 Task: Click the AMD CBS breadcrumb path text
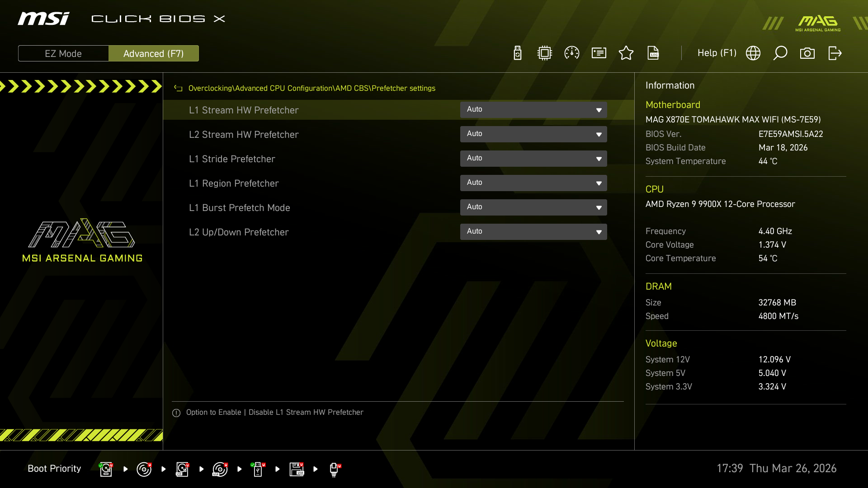coord(350,88)
